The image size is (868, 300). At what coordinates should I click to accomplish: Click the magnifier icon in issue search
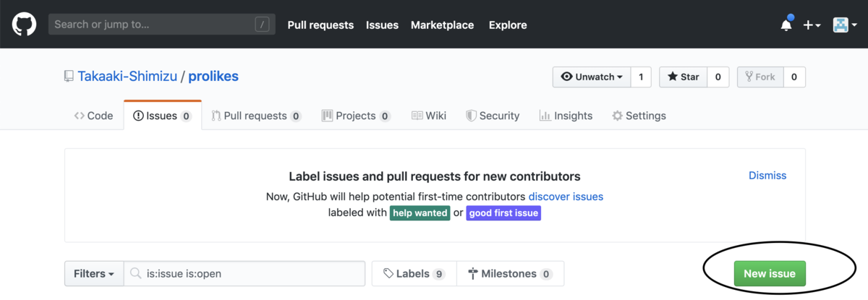point(136,274)
